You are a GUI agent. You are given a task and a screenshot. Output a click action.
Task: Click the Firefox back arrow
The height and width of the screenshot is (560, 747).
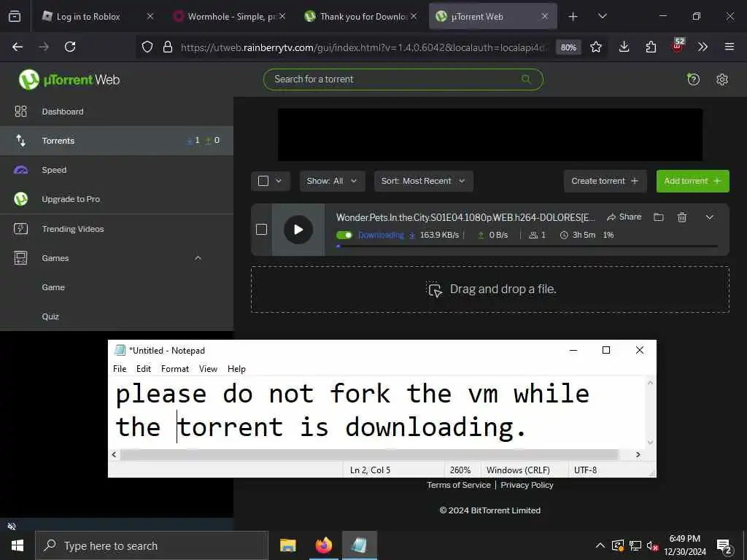click(18, 47)
